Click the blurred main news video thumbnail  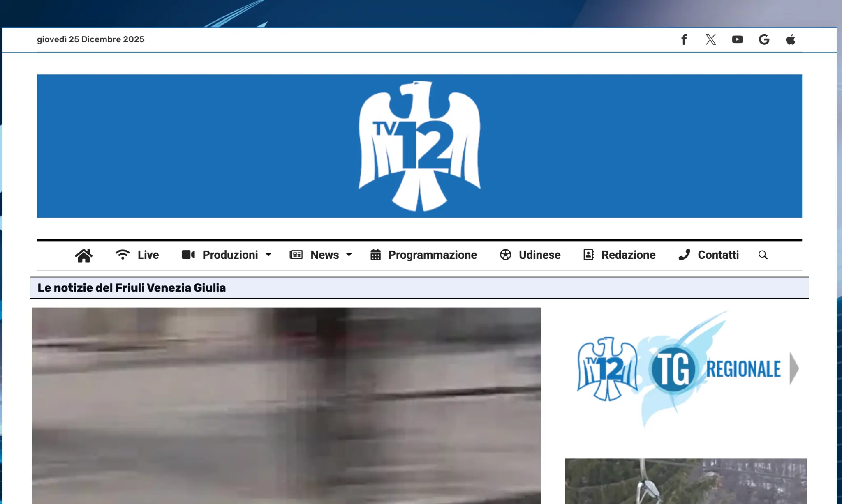[286, 406]
